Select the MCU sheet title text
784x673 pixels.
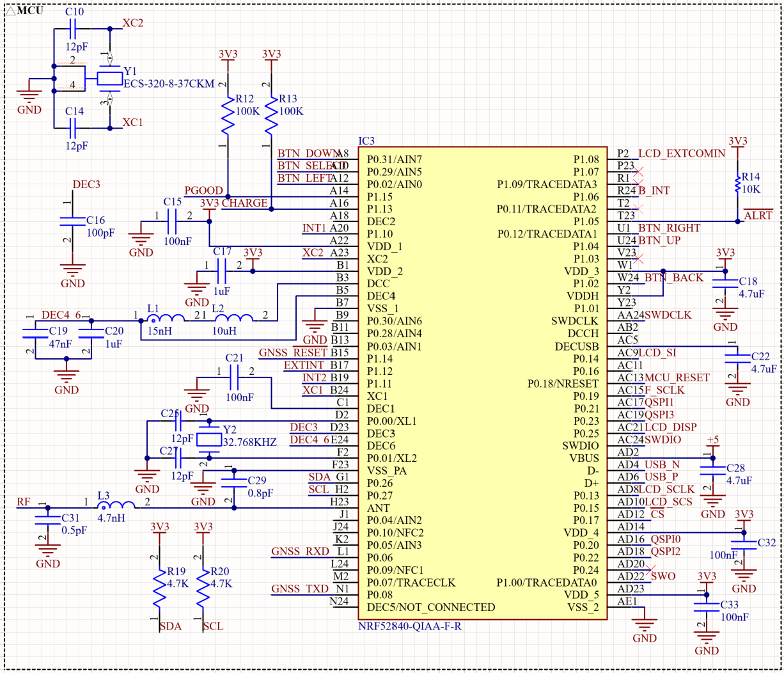point(30,10)
